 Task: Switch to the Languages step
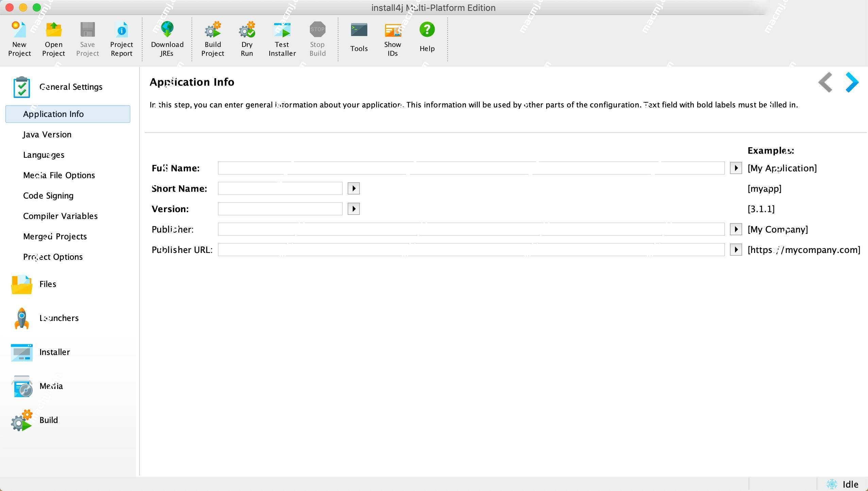pyautogui.click(x=44, y=155)
